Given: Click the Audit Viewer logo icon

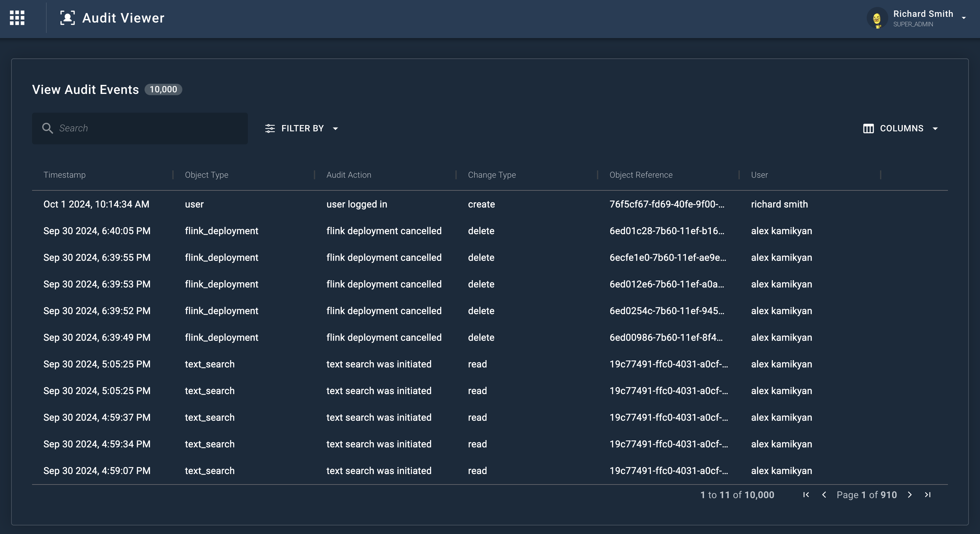Looking at the screenshot, I should click(67, 18).
